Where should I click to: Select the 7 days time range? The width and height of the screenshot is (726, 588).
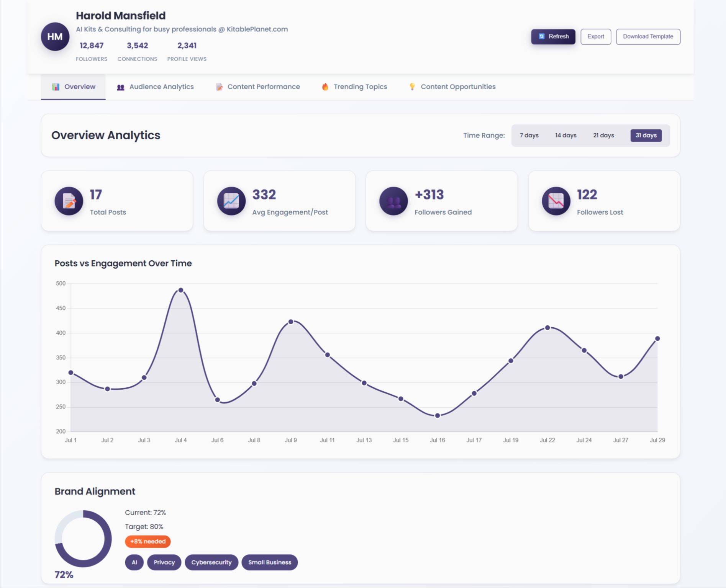(x=529, y=136)
